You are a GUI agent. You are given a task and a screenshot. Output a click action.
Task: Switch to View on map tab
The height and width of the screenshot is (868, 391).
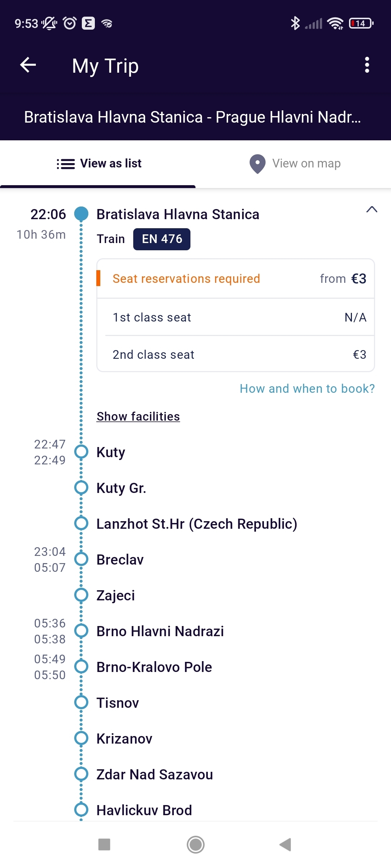tap(293, 164)
